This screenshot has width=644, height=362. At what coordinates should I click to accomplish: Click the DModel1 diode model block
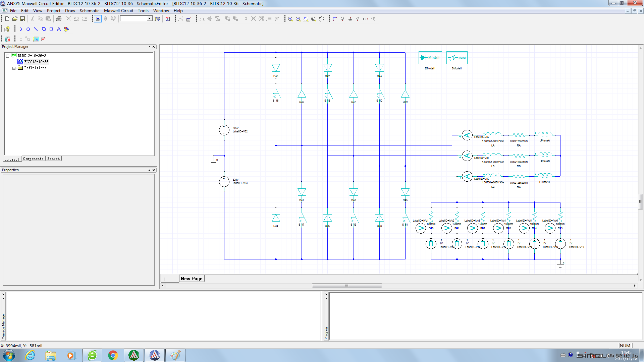coord(430,58)
